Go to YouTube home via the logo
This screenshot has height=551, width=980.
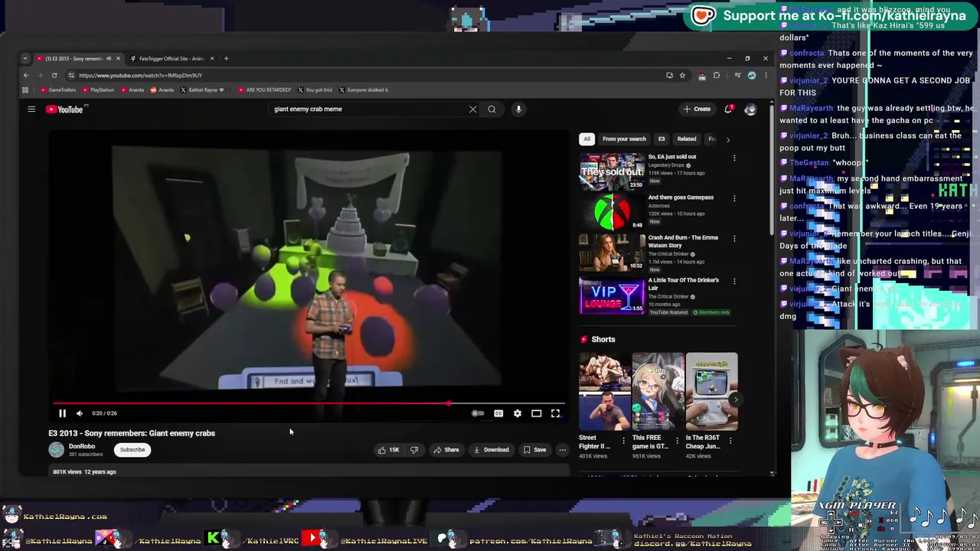coord(65,109)
